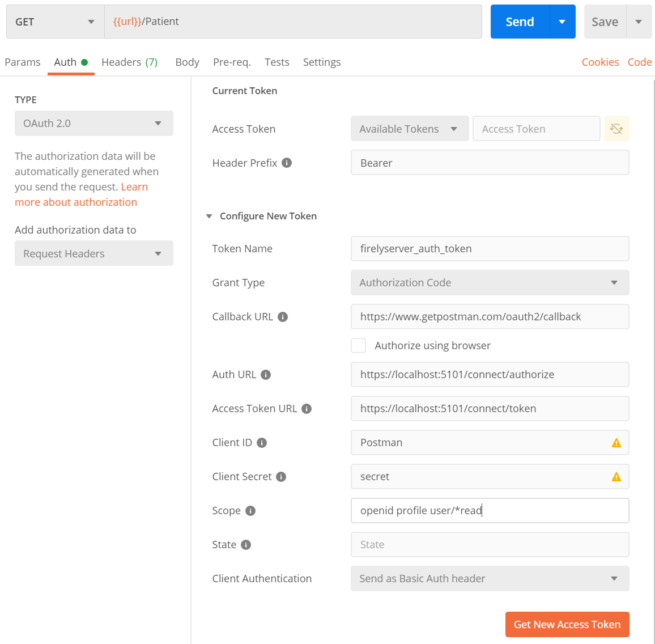
Task: Enable Authorize using browser checkbox
Action: tap(359, 346)
